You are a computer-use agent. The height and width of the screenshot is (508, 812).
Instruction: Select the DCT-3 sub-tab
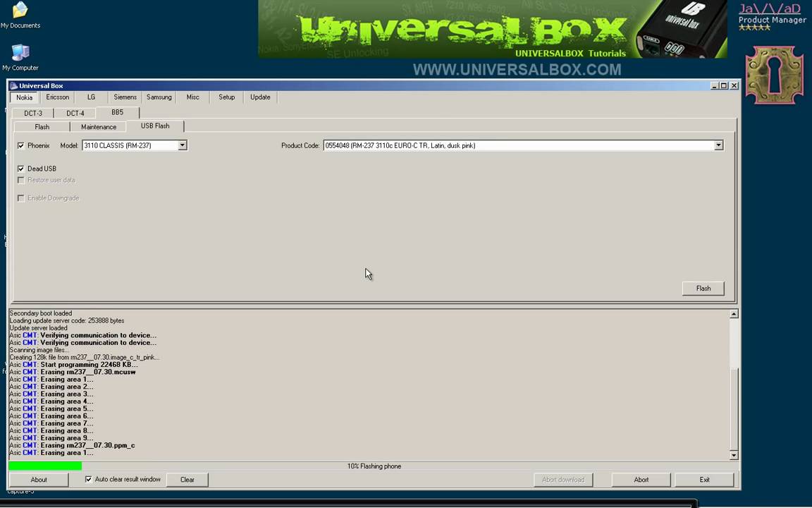click(33, 113)
